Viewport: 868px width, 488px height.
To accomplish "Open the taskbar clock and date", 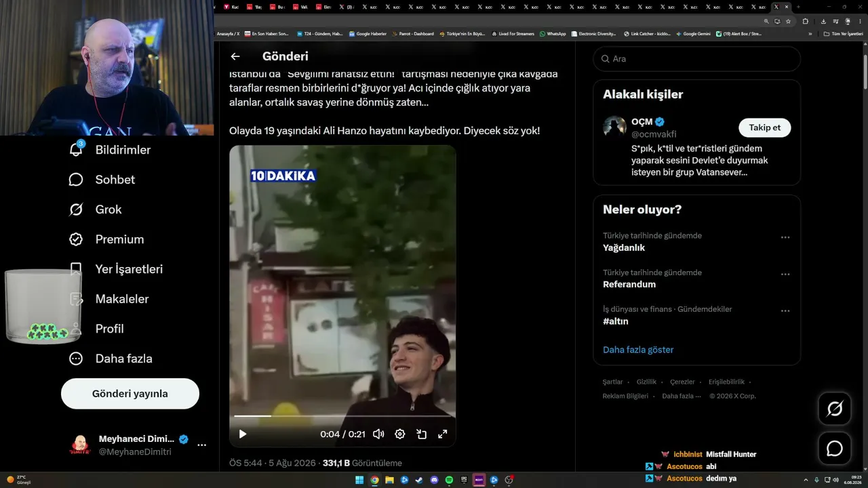I will point(852,480).
